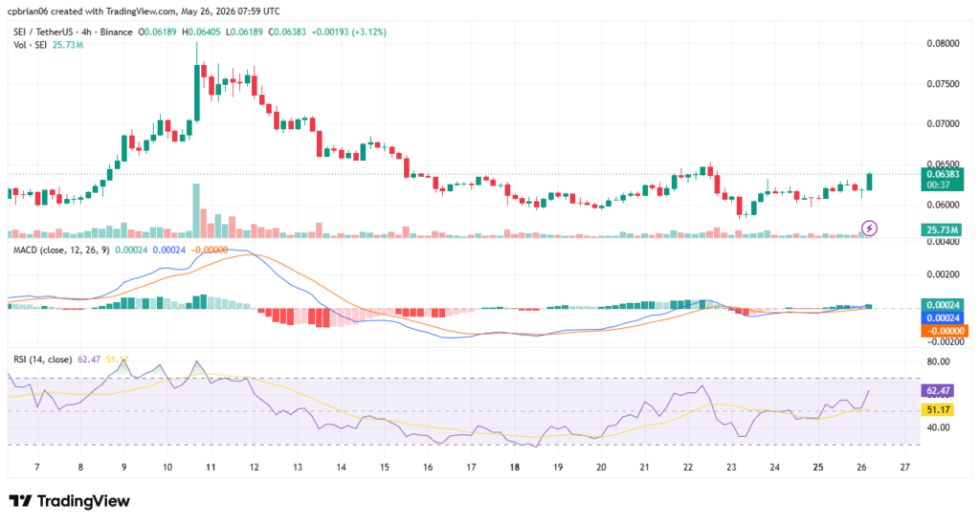Click the orange -0.00000 in MACD legend

pos(209,250)
